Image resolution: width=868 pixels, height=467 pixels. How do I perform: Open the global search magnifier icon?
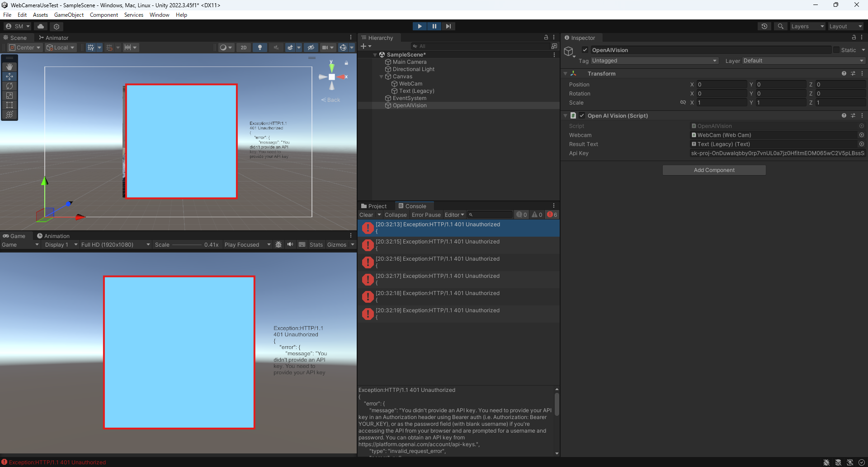click(x=780, y=26)
